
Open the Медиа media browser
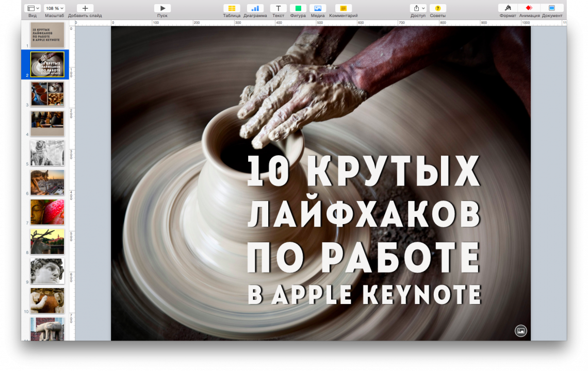[x=318, y=8]
